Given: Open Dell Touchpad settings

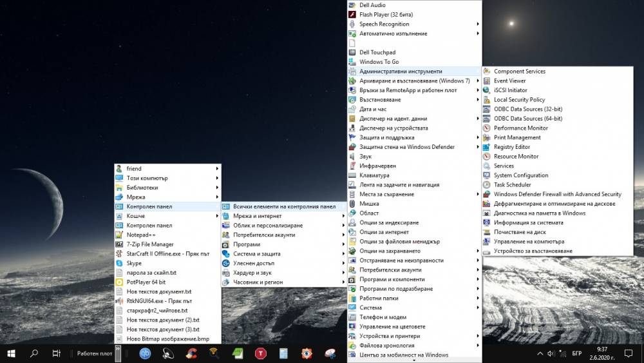Looking at the screenshot, I should (377, 52).
